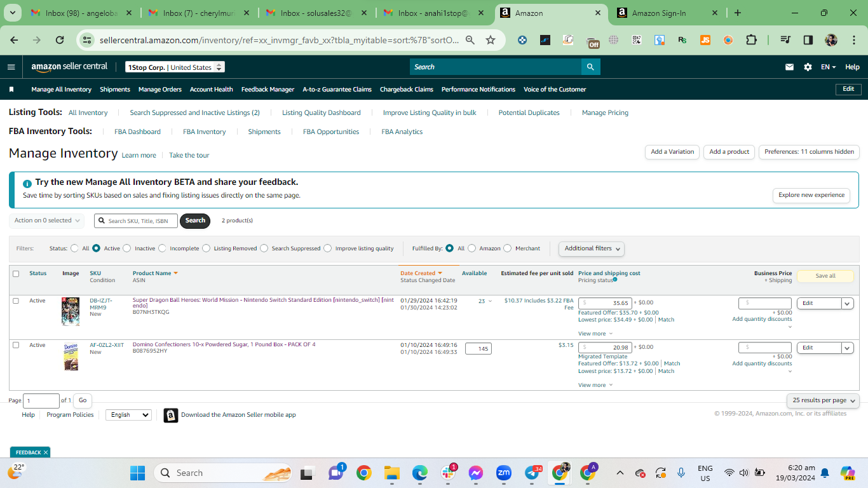868x488 pixels.
Task: Click the Amazon app icon next to Download link
Action: (x=170, y=415)
